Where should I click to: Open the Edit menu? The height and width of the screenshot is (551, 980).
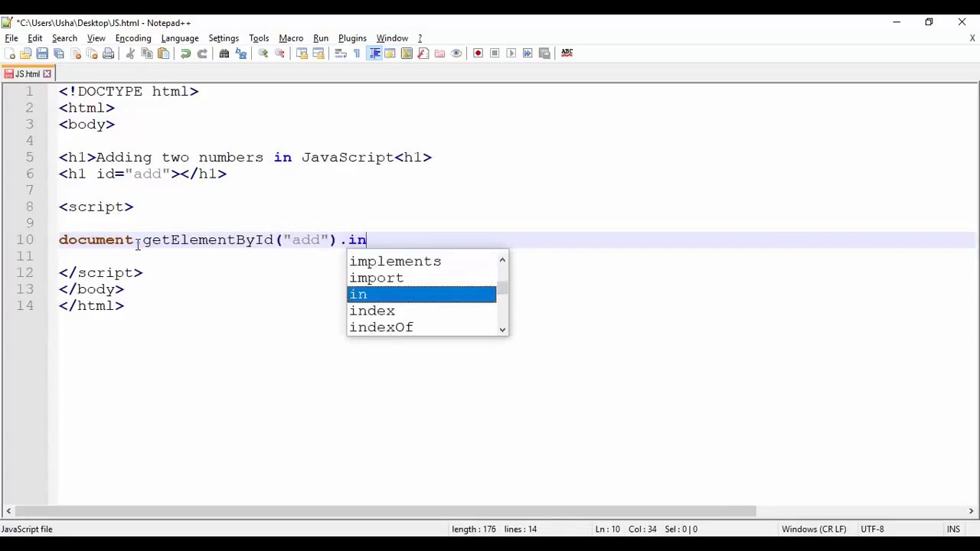pos(35,38)
